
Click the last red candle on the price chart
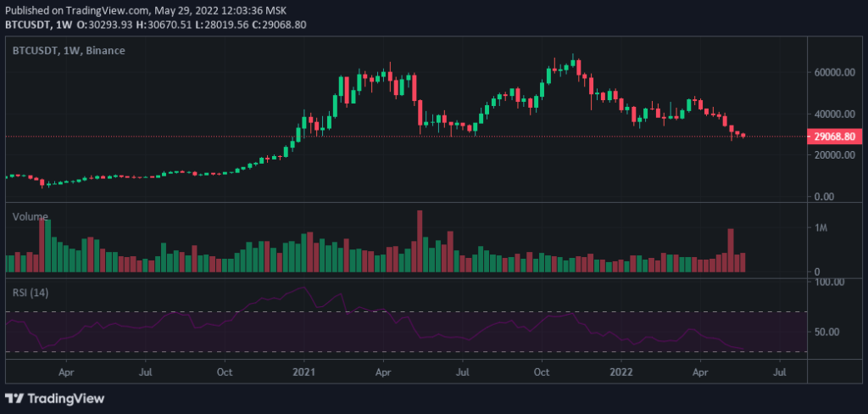tap(743, 135)
